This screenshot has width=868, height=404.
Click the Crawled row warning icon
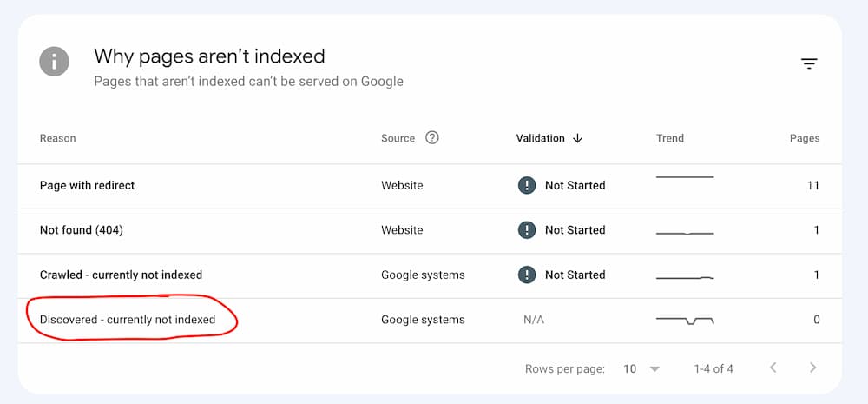click(527, 275)
